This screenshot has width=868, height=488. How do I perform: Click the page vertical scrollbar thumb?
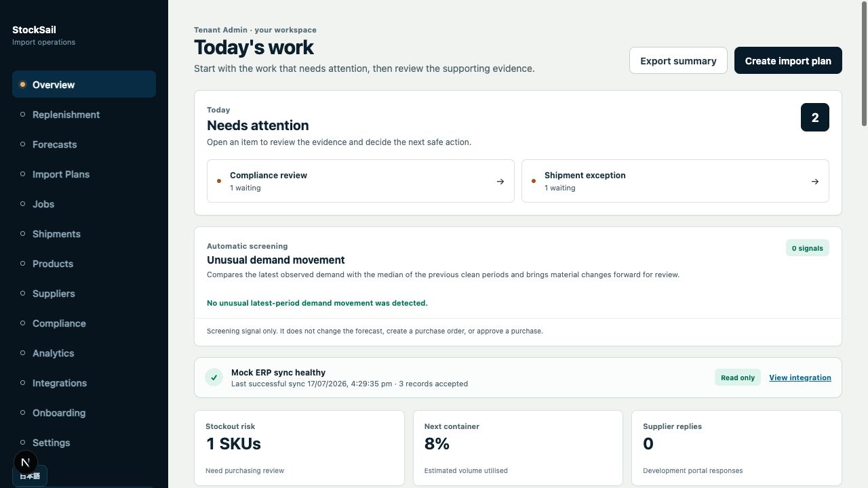864,63
